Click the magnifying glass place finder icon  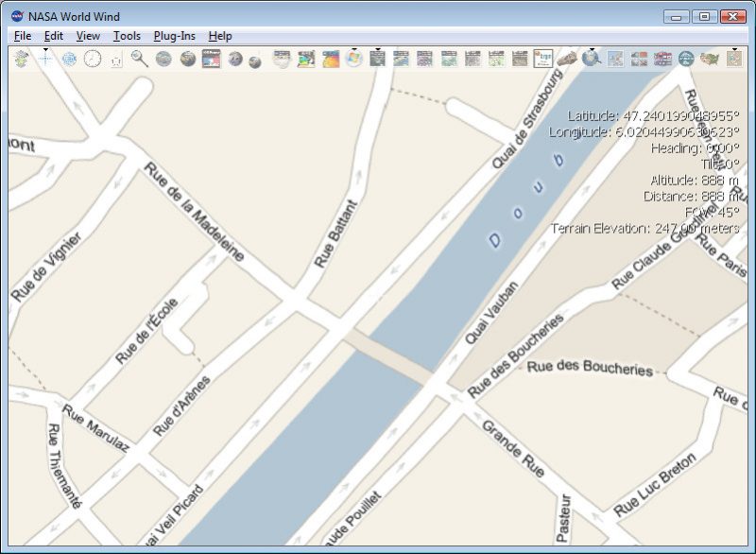[x=140, y=60]
